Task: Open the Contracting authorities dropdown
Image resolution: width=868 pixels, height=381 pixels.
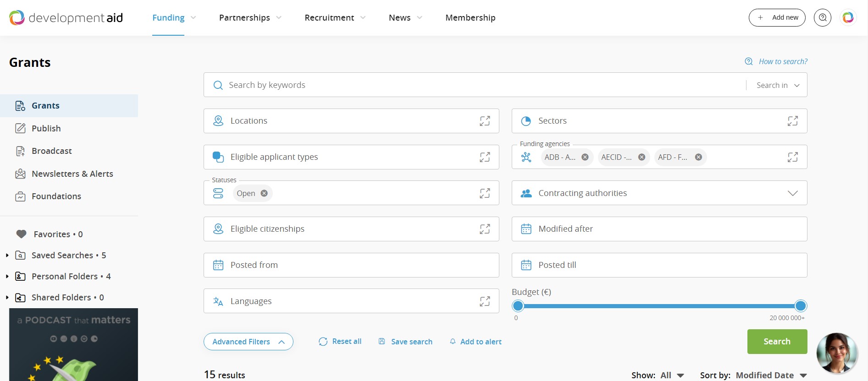Action: (792, 193)
